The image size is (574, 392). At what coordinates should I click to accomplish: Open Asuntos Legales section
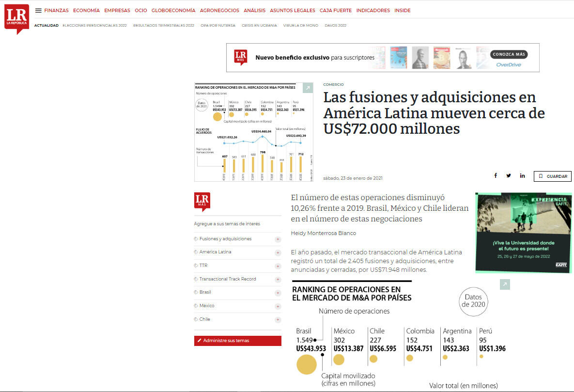click(293, 11)
